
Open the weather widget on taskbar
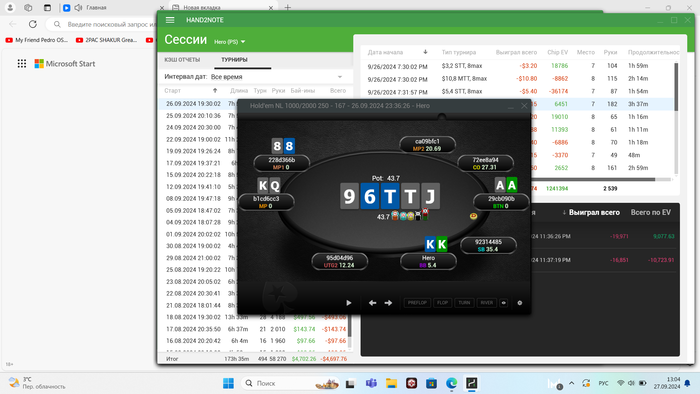click(x=38, y=383)
